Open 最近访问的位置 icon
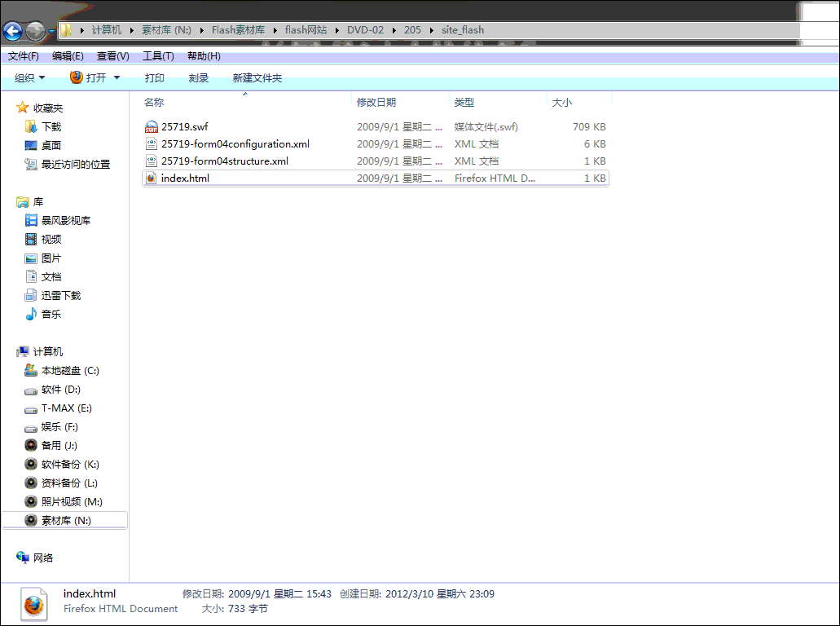 (31, 164)
